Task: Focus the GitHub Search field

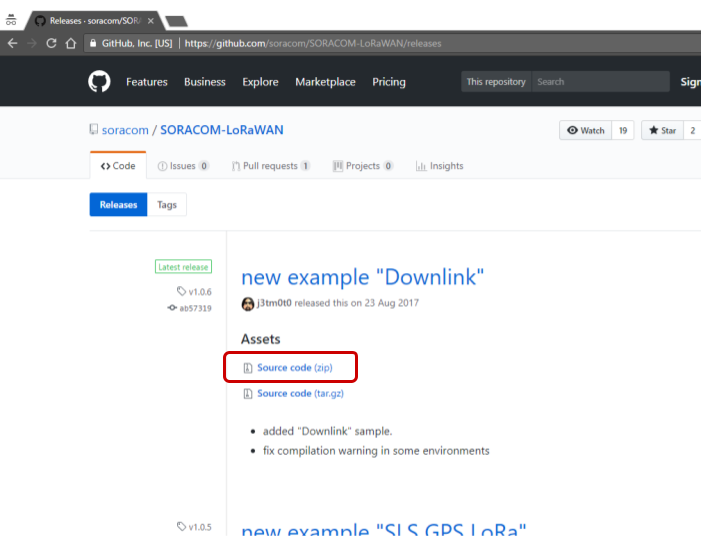Action: (x=600, y=81)
